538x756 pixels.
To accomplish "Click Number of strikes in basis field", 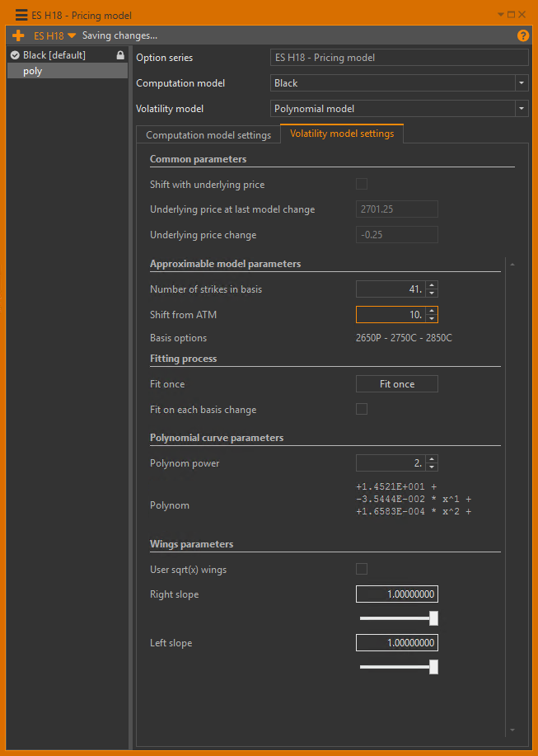I will coord(391,289).
